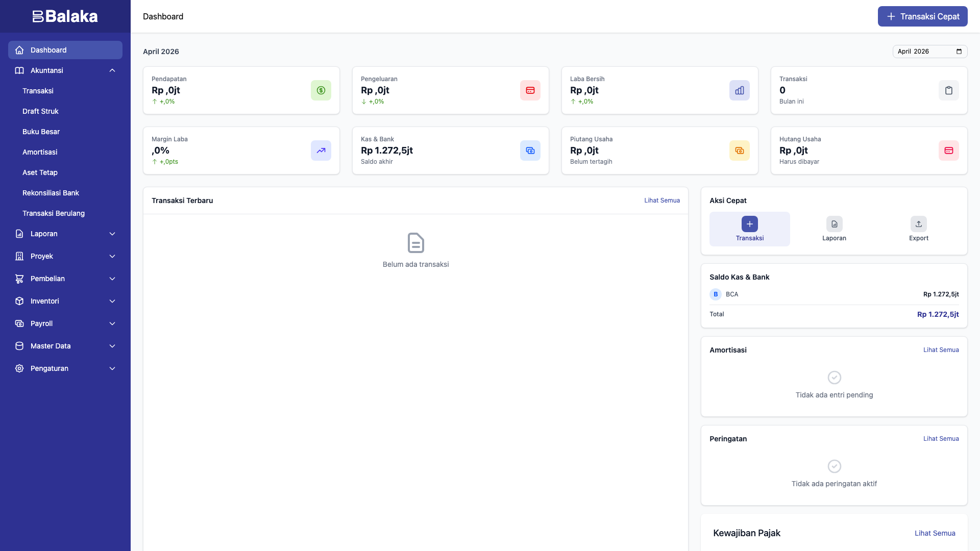Open the April 2026 month picker
The image size is (980, 551).
click(929, 51)
